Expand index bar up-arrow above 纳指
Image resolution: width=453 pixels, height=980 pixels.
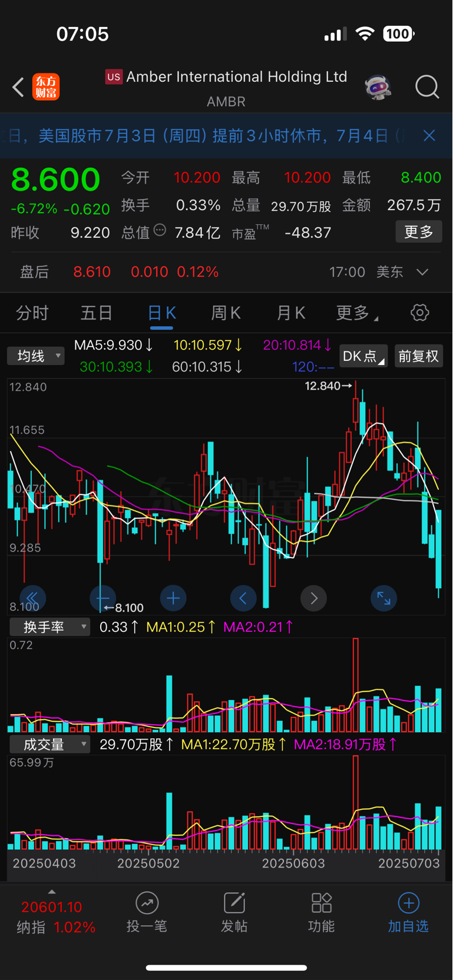tap(52, 892)
